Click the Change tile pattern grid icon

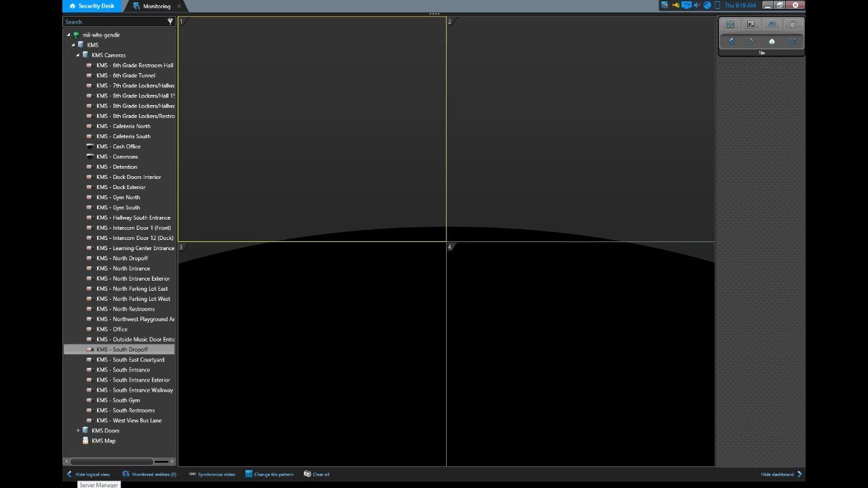click(249, 474)
